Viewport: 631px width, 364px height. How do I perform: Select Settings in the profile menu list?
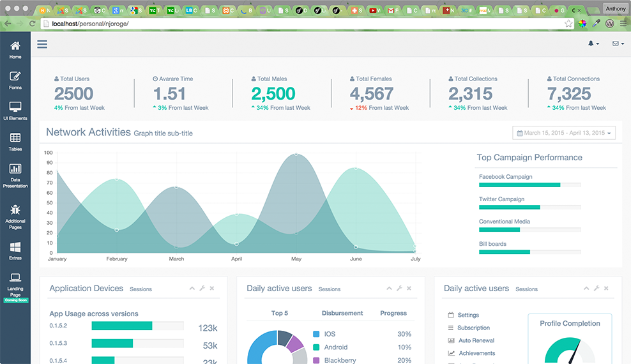(x=468, y=315)
